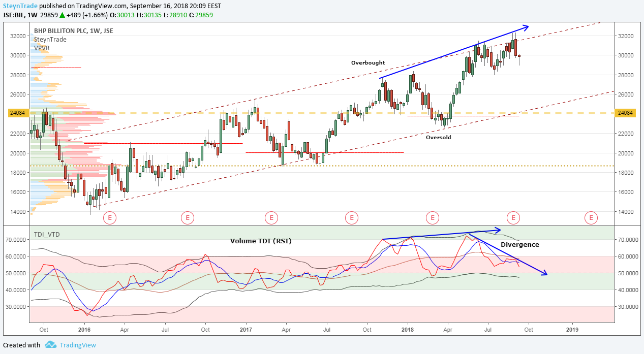Click the green up-triangle beside price 29859
Screen dimensions: 644x354
click(x=62, y=15)
